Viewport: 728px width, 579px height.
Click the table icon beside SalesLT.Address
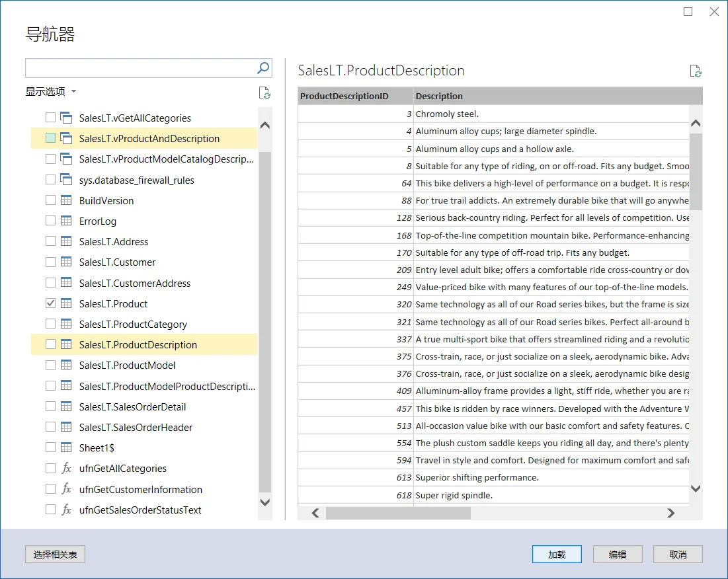pyautogui.click(x=66, y=241)
